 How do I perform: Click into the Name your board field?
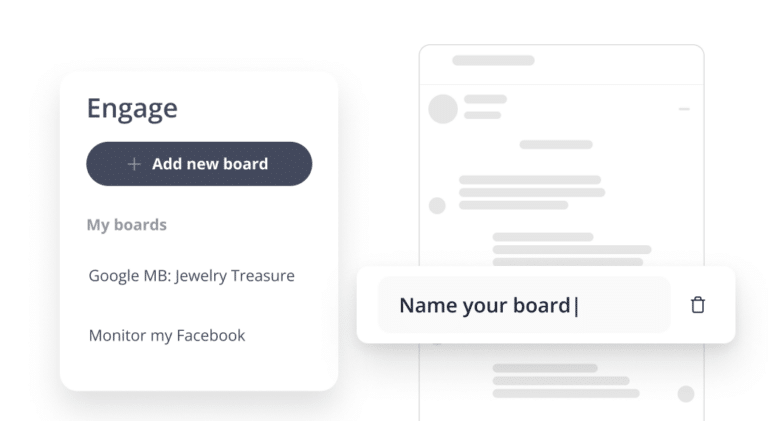pos(524,305)
